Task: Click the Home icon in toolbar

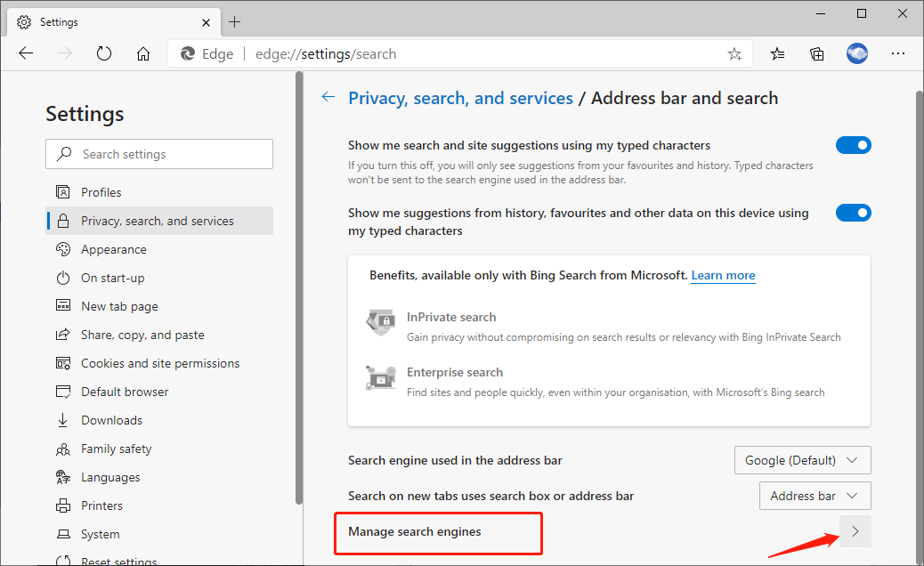Action: [143, 53]
